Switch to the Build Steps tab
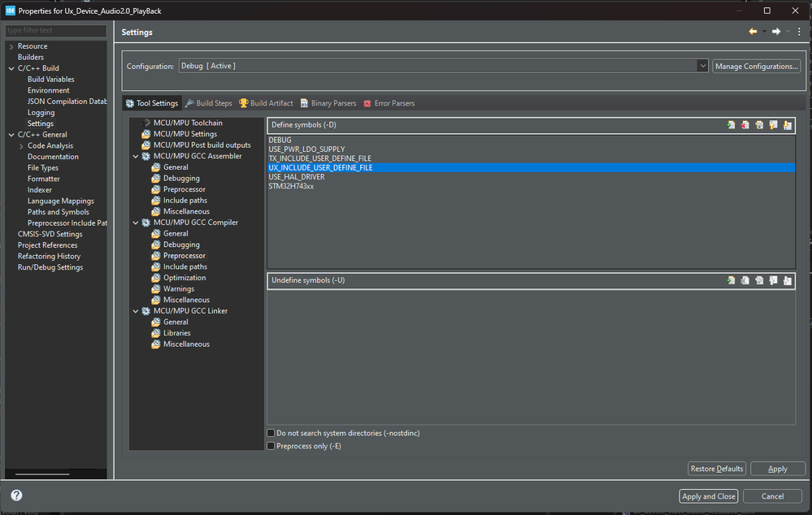The height and width of the screenshot is (515, 812). (208, 103)
